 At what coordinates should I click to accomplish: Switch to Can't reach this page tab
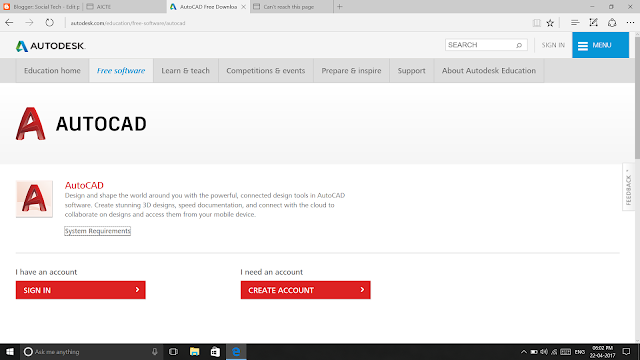(x=291, y=7)
